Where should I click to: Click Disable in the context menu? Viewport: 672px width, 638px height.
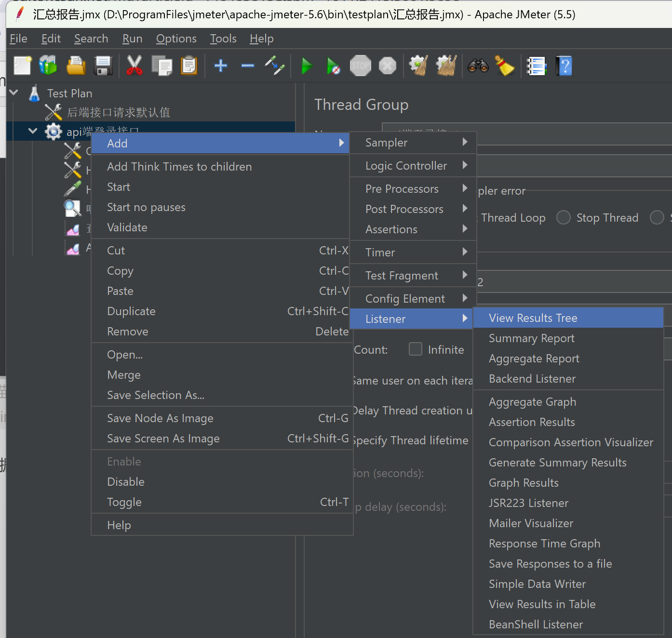[x=222, y=482]
